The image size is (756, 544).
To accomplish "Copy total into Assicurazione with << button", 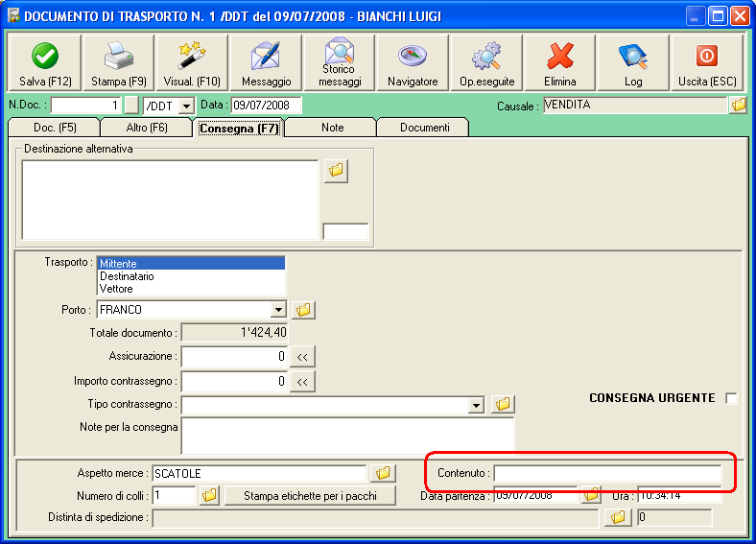I will (x=302, y=357).
